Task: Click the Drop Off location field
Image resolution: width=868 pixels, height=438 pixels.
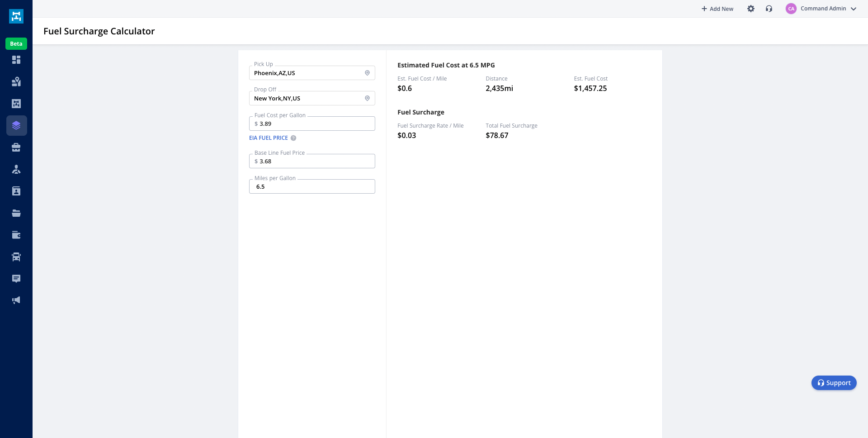Action: point(312,98)
